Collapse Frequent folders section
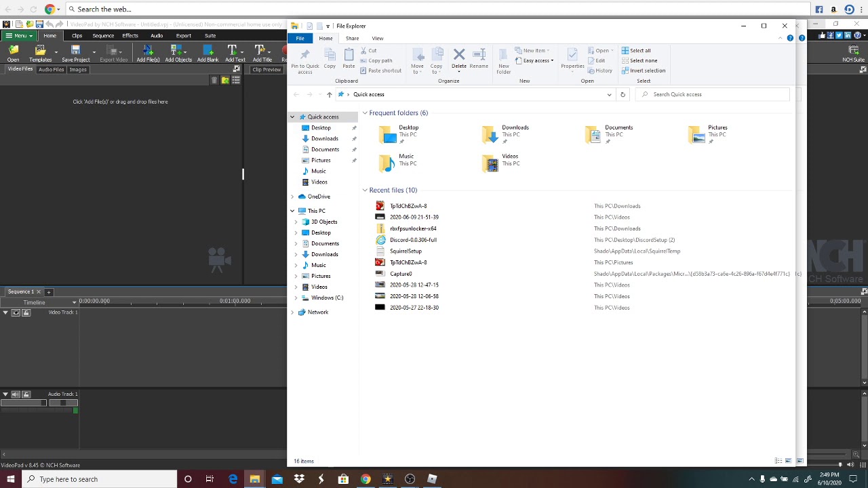The height and width of the screenshot is (488, 868). pos(365,113)
